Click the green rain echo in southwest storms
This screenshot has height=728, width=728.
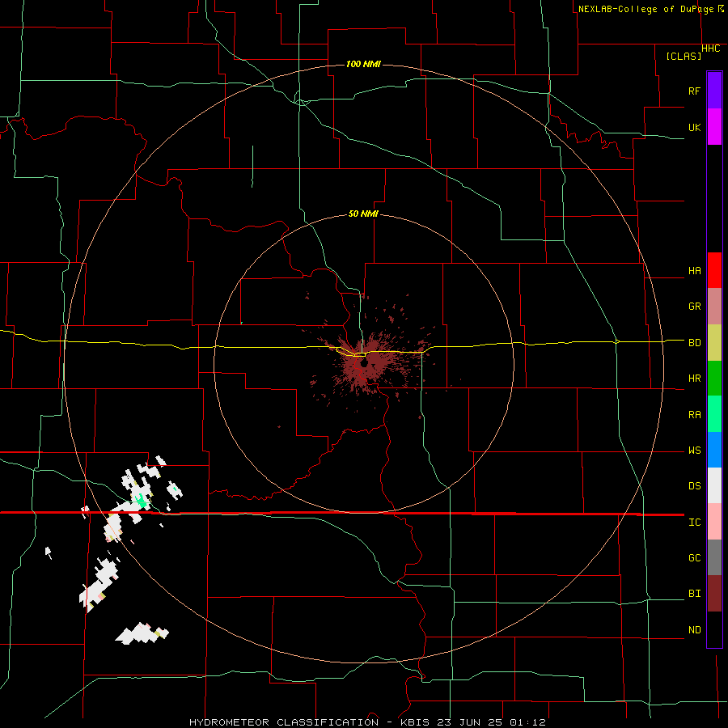[141, 501]
